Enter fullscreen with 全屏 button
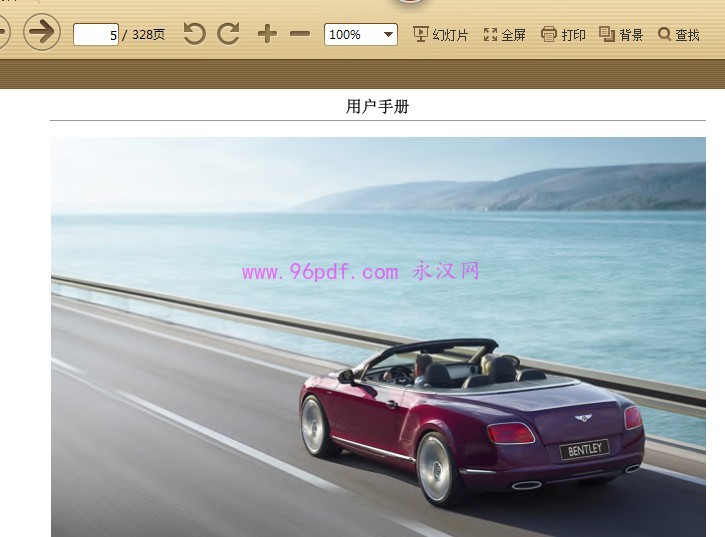The width and height of the screenshot is (725, 537). point(504,35)
